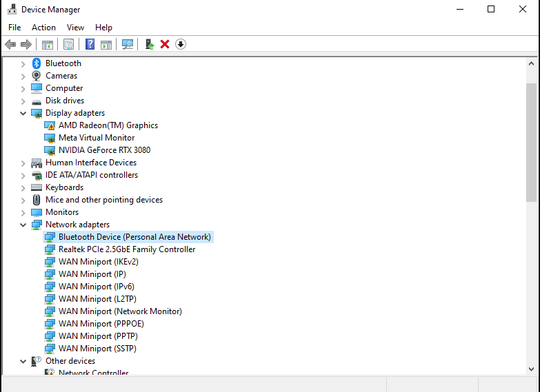Expand the Monitors chevron
Viewport: 540px width, 392px height.
click(x=23, y=213)
